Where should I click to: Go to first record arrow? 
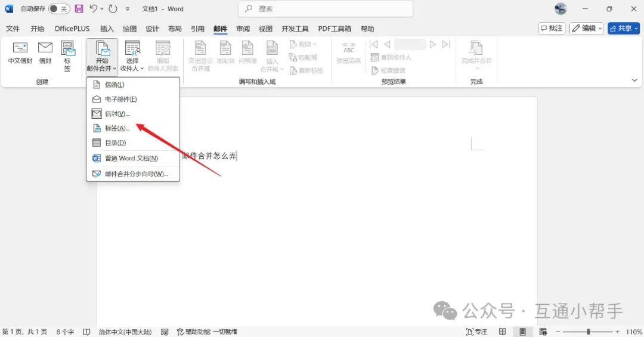[x=373, y=44]
